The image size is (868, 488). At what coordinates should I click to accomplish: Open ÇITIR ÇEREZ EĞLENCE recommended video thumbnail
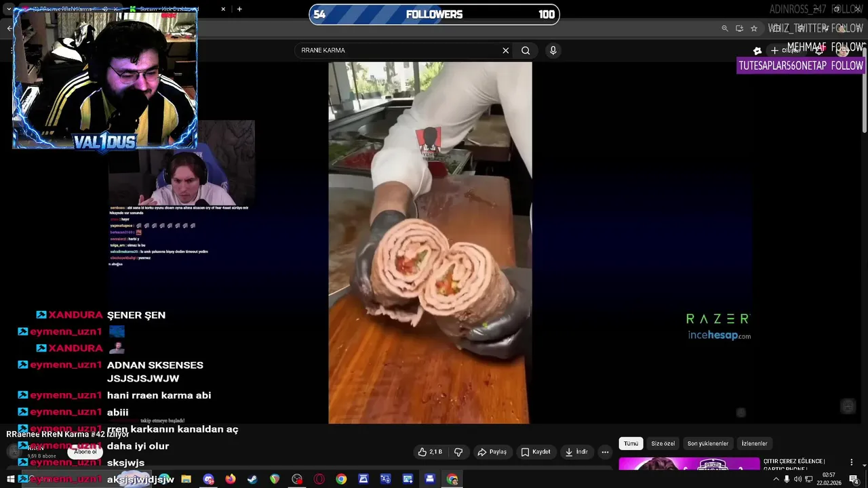click(x=689, y=464)
